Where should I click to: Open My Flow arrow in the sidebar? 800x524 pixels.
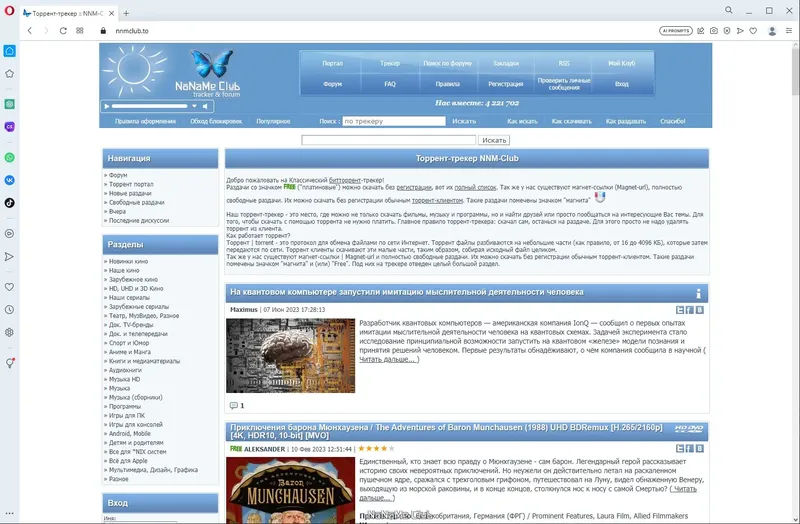[x=9, y=256]
